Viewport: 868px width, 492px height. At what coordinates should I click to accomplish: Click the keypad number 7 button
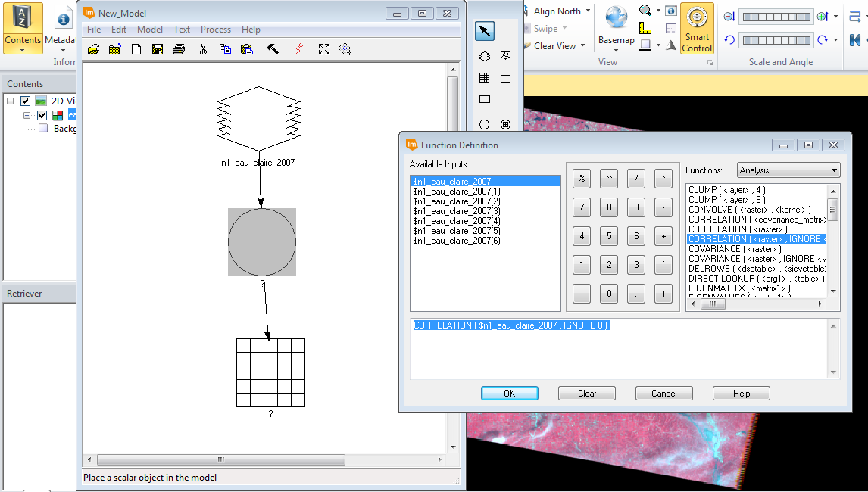[x=581, y=207]
